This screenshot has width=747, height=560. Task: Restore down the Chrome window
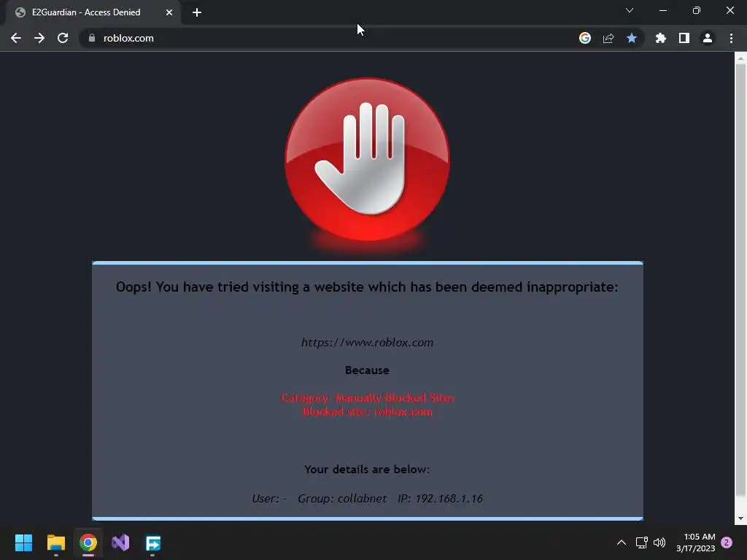click(x=697, y=10)
